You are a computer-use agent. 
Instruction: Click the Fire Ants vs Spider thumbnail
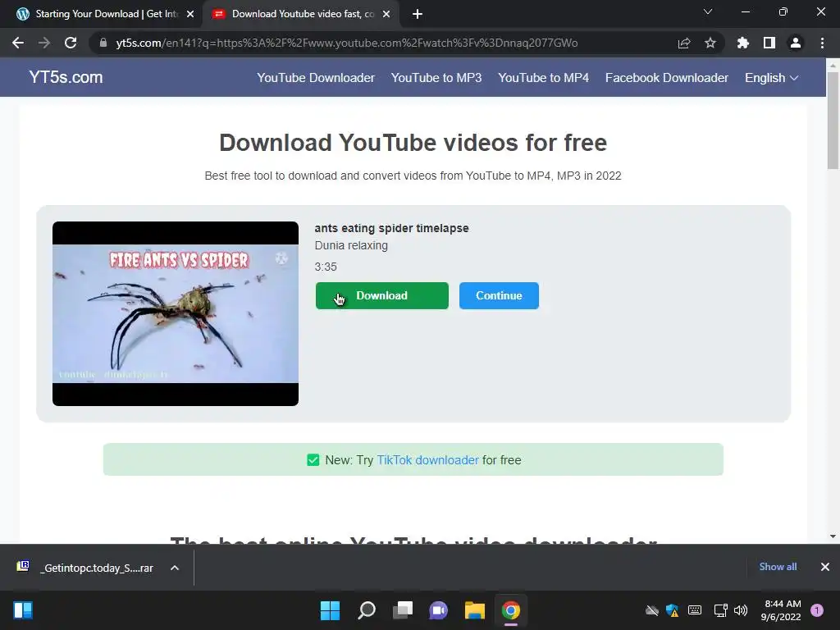pyautogui.click(x=176, y=313)
